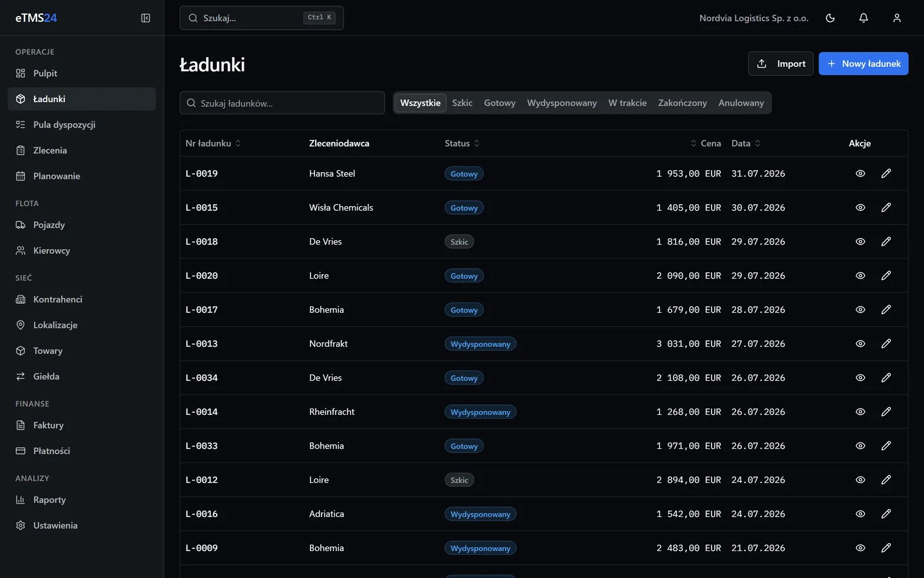The width and height of the screenshot is (924, 578).
Task: Filter loads by Wydysponowany tab
Action: pos(561,103)
